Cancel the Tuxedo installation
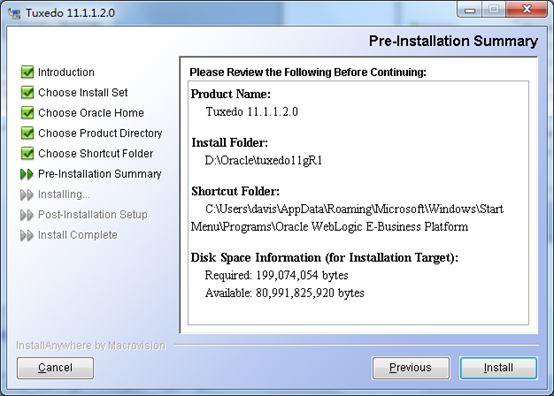Screen dimensions: 554x396 click(x=55, y=368)
